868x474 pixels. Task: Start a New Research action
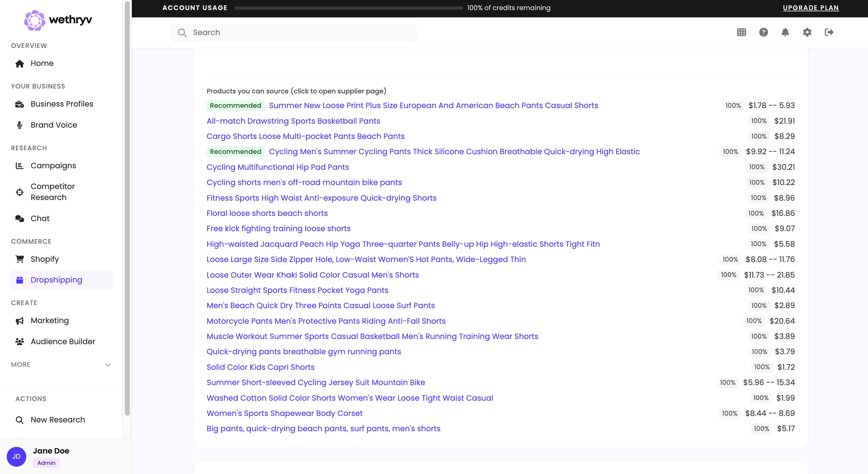(57, 420)
